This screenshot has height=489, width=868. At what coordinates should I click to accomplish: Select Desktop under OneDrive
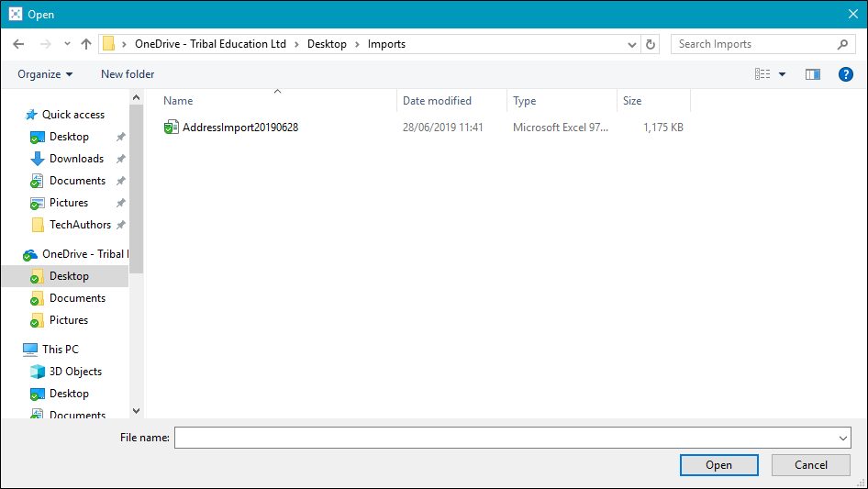coord(69,276)
